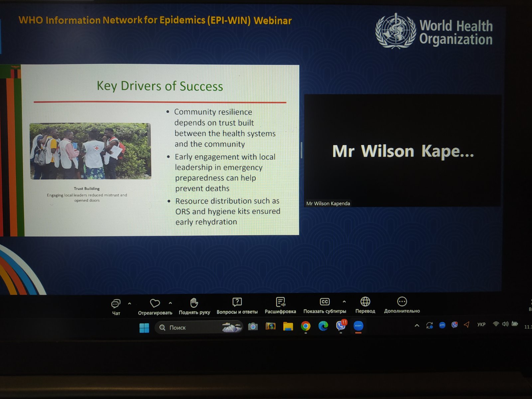Toggle taskbar volume speaker icon
This screenshot has height=399, width=532.
click(x=505, y=324)
